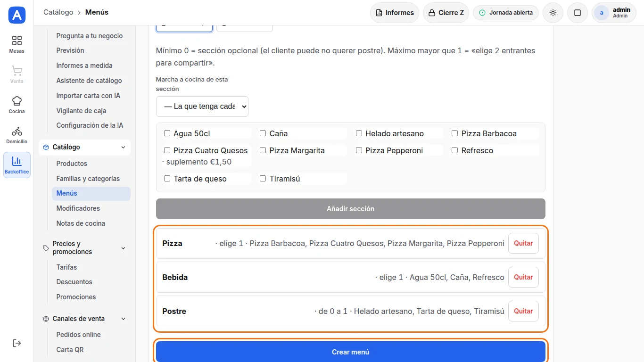
Task: Click the Informes button in the top bar
Action: [395, 13]
